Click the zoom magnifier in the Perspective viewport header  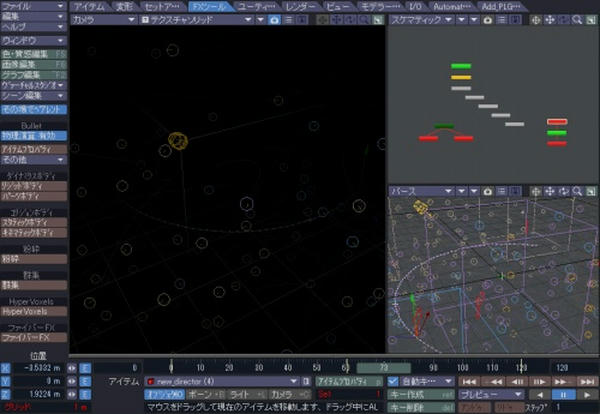click(577, 191)
